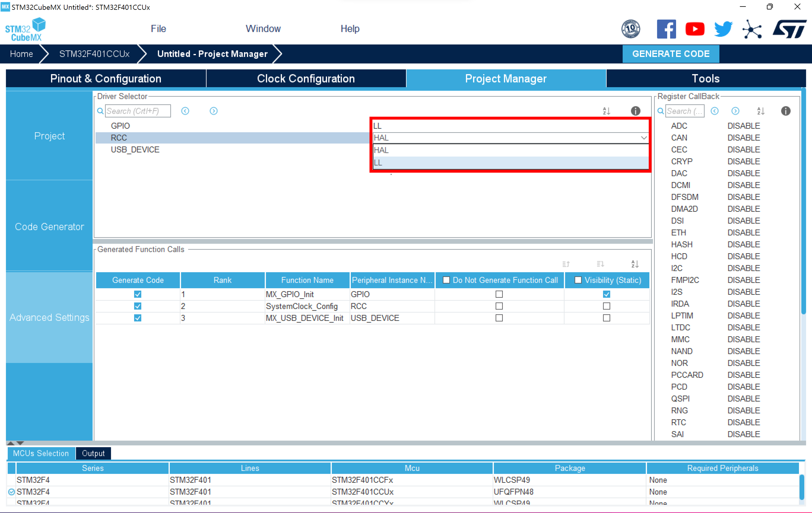Sort MCU table by Package column
Screen dimensions: 812x513
569,468
